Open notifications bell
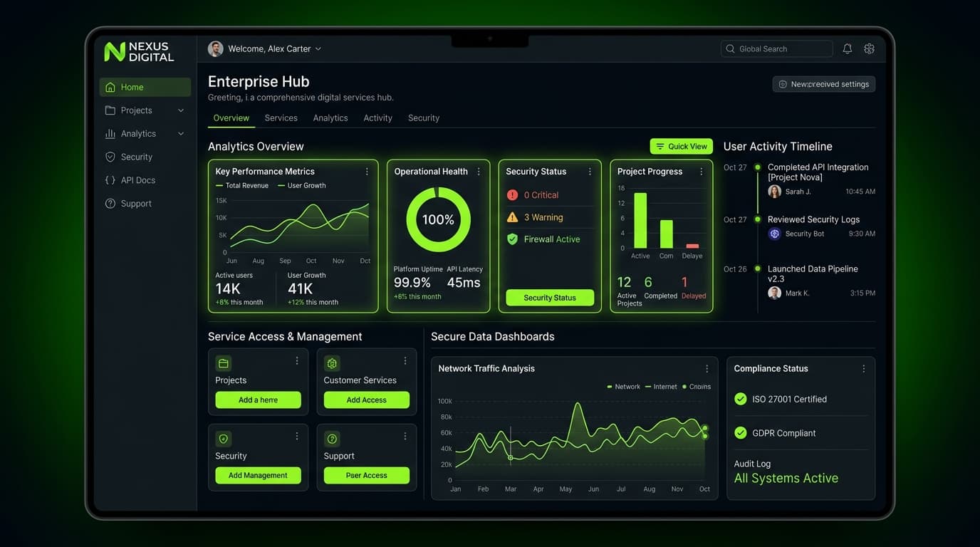This screenshot has width=980, height=547. pos(847,48)
